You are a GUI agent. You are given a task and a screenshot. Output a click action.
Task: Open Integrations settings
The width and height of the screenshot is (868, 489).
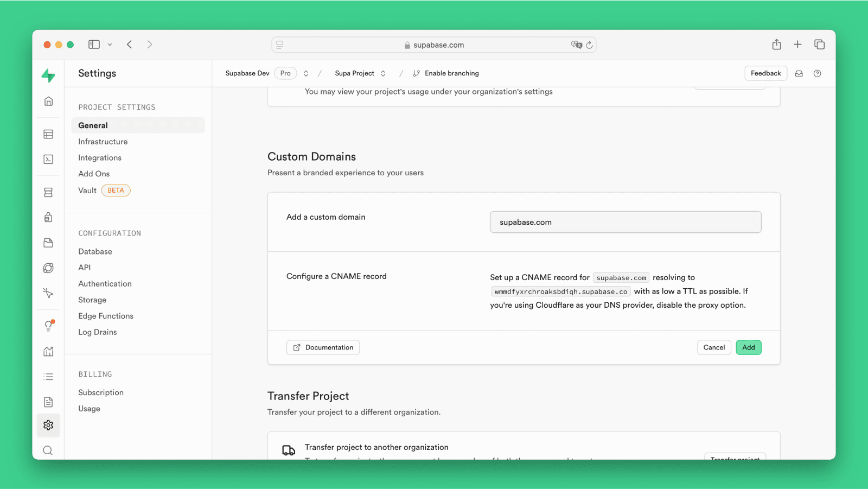click(100, 158)
